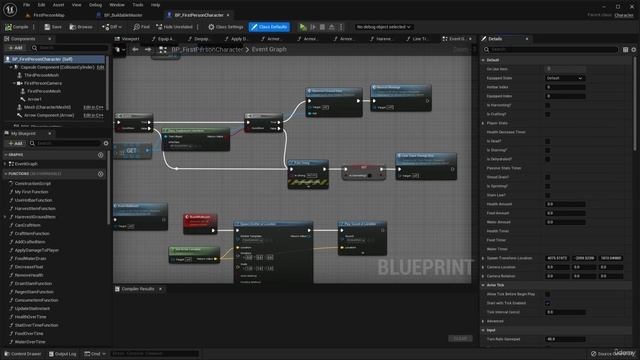The height and width of the screenshot is (360, 640).
Task: Open the Tools menu
Action: click(138, 5)
